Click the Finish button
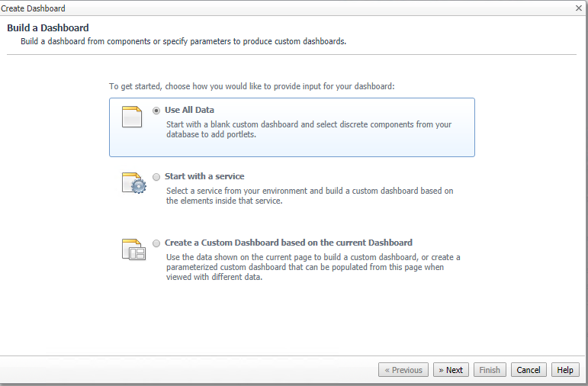Screen dimensions: 588x386 click(490, 370)
